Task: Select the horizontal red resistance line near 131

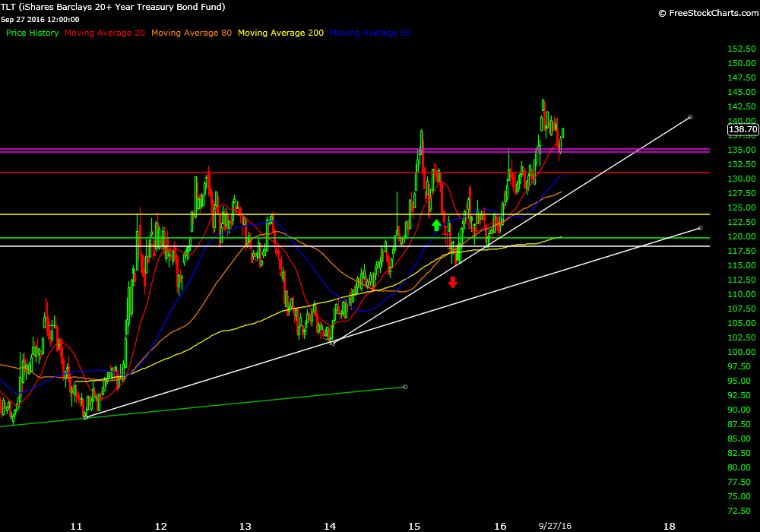Action: tap(228, 173)
